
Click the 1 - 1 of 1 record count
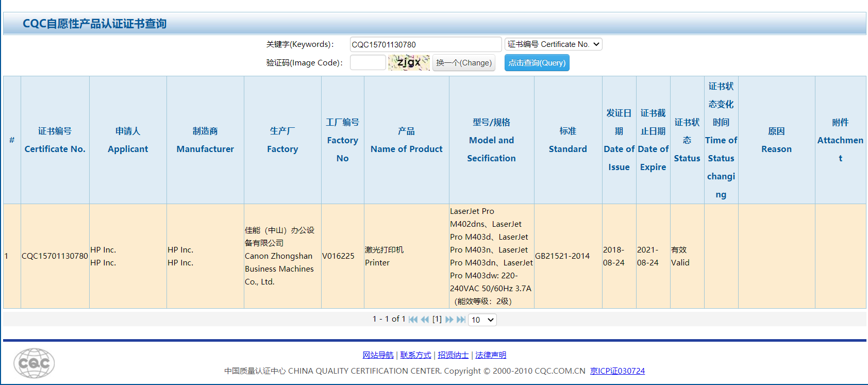pos(389,319)
